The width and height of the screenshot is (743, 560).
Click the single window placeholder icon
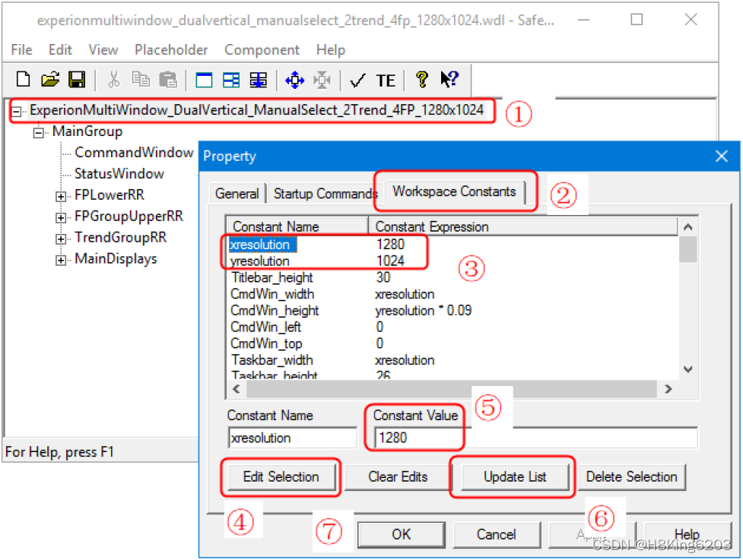(205, 80)
